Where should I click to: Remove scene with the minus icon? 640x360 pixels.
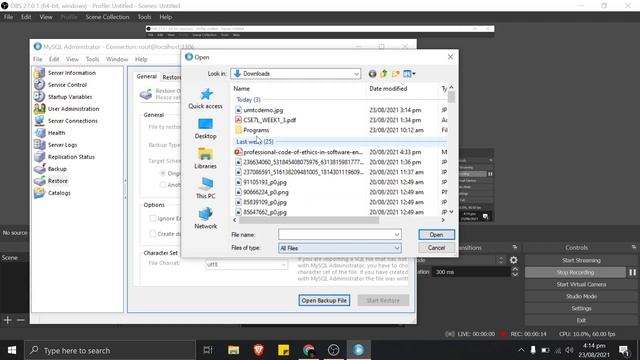(20, 320)
